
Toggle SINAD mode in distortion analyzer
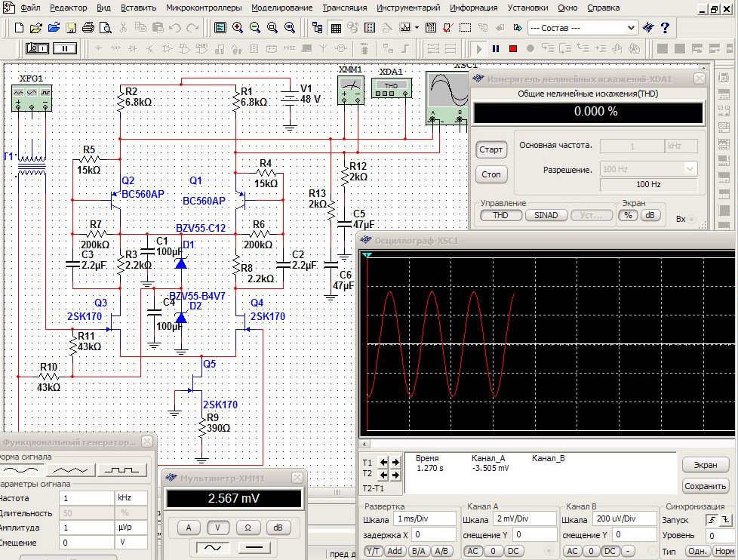(x=546, y=215)
